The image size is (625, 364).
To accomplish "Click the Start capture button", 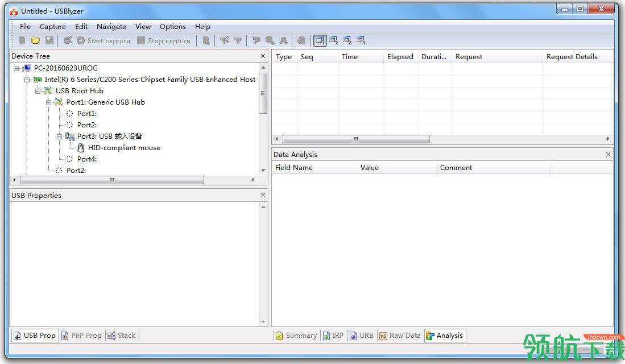I will pyautogui.click(x=104, y=41).
